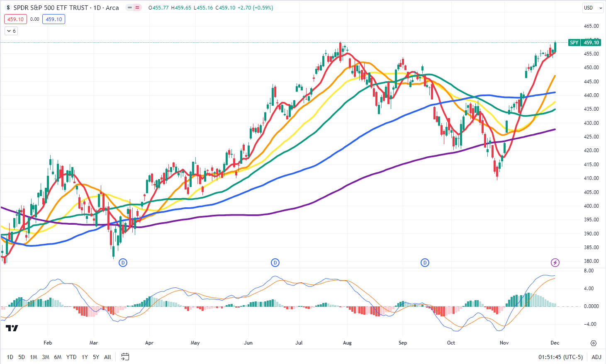
Task: Click the dividend marker near mid-September
Action: click(425, 262)
